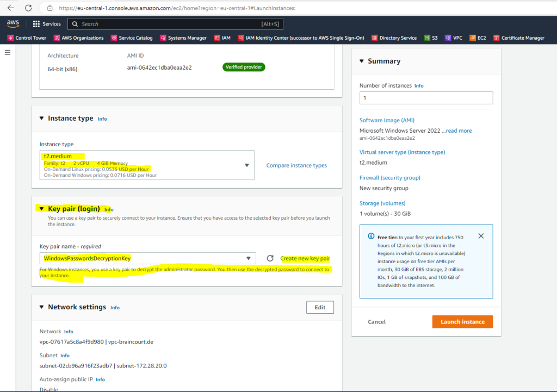Screen dimensions: 557x392
Task: Open IAM Identity Center shortcut
Action: pos(301,38)
